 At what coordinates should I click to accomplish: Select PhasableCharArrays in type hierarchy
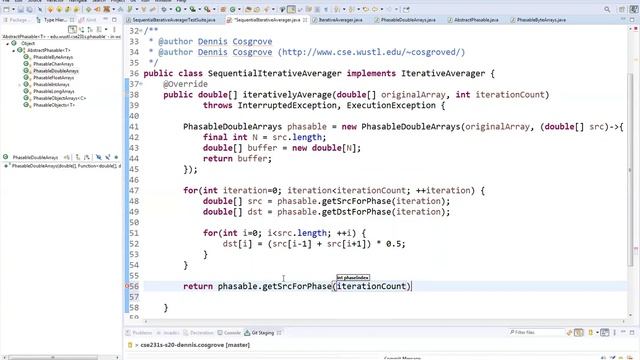tap(49, 64)
